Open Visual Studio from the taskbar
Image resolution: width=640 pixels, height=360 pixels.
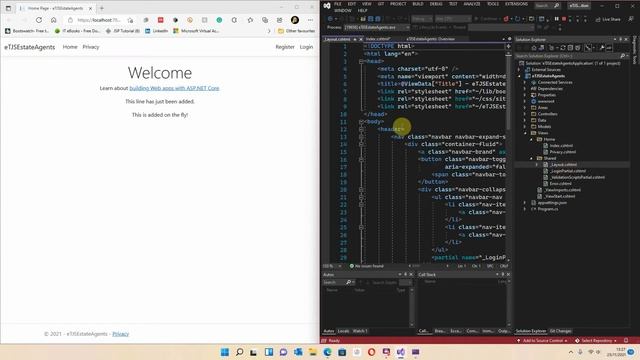401,352
